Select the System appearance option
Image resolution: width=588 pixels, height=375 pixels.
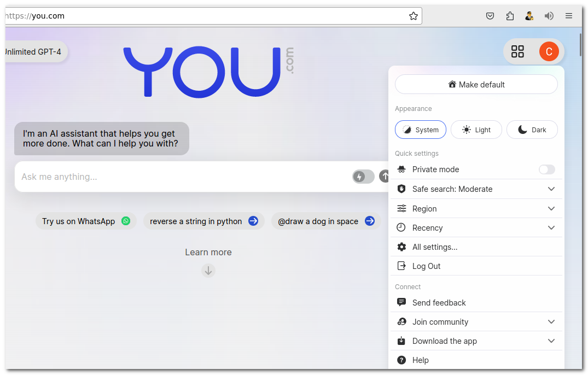(x=421, y=130)
